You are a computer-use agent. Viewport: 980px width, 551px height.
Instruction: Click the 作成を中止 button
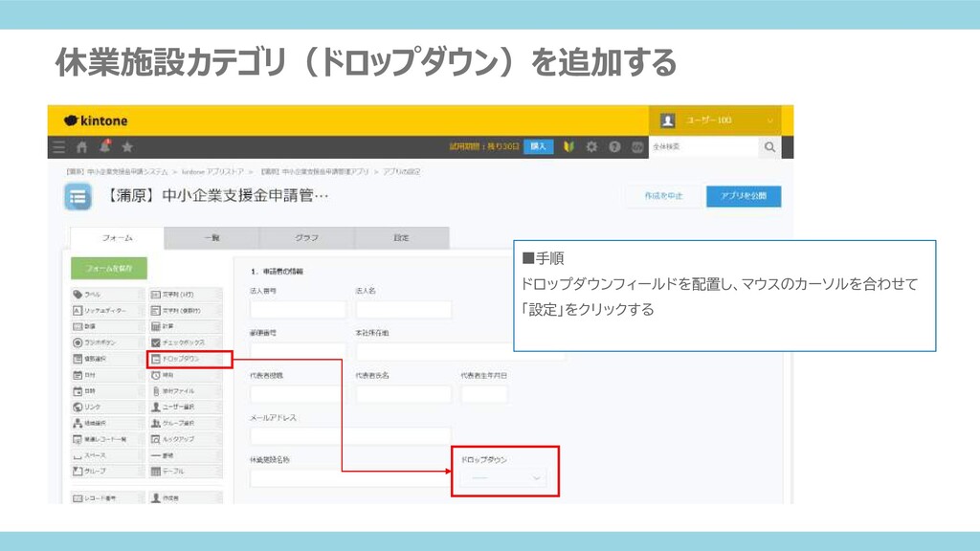point(664,196)
